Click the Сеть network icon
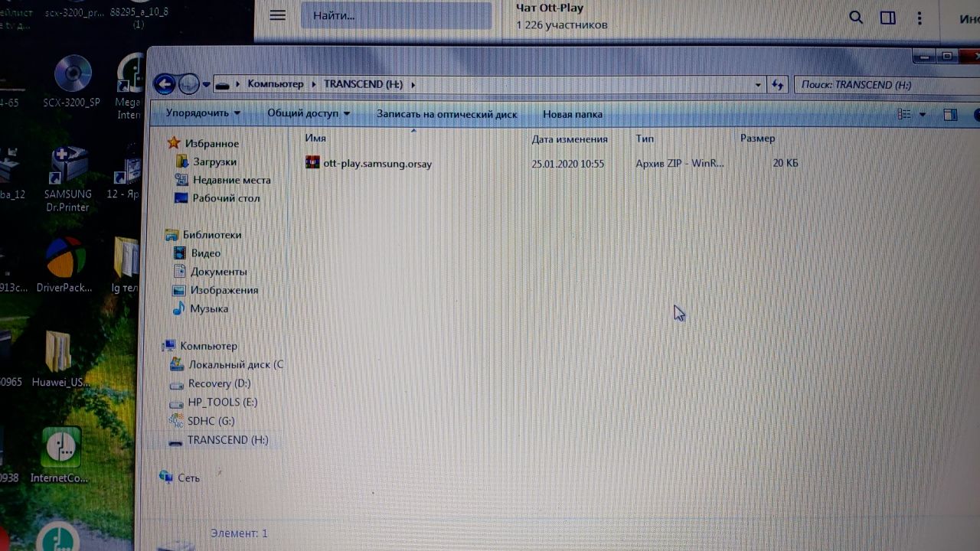This screenshot has width=980, height=551. click(166, 477)
